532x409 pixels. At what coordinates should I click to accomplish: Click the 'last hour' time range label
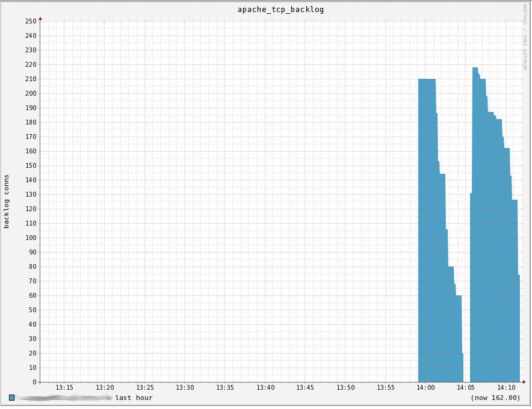(x=134, y=398)
